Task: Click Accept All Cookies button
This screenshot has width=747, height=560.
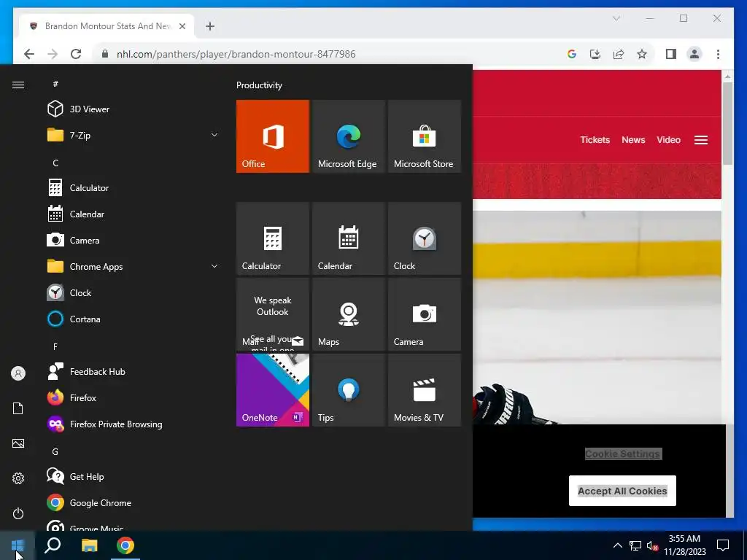Action: coord(622,491)
